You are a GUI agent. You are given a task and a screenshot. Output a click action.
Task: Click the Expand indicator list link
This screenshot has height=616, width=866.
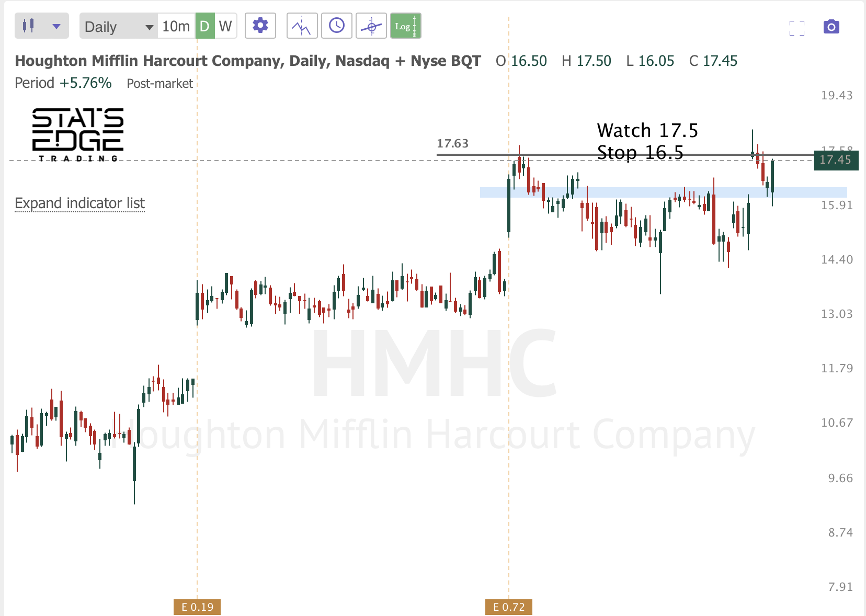(x=79, y=203)
